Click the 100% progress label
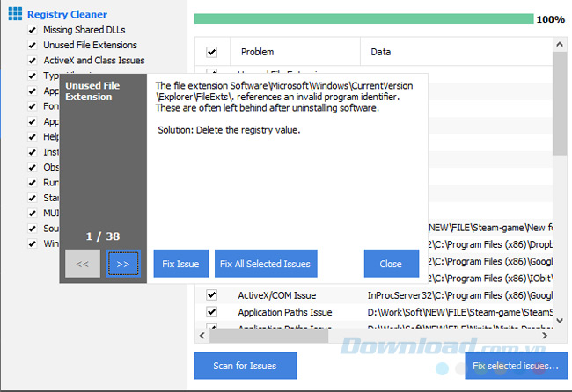 coord(551,19)
